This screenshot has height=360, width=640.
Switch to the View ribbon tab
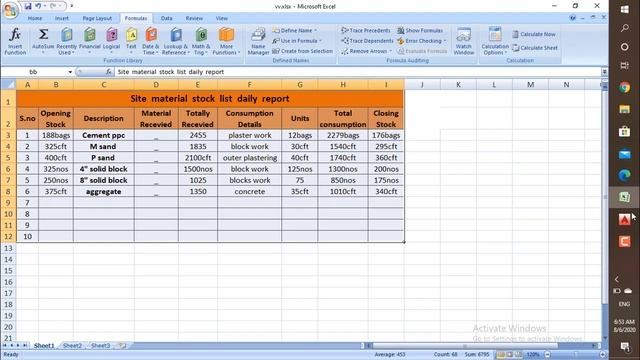(x=222, y=18)
